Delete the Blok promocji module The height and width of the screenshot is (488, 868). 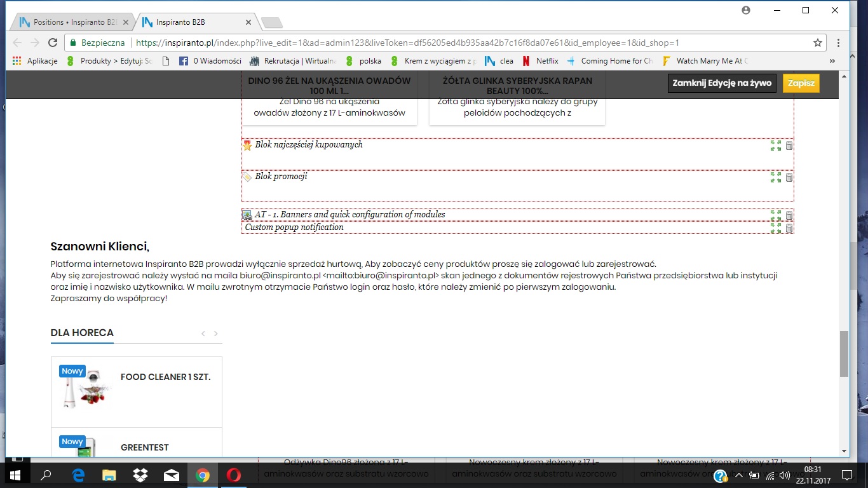pos(789,177)
